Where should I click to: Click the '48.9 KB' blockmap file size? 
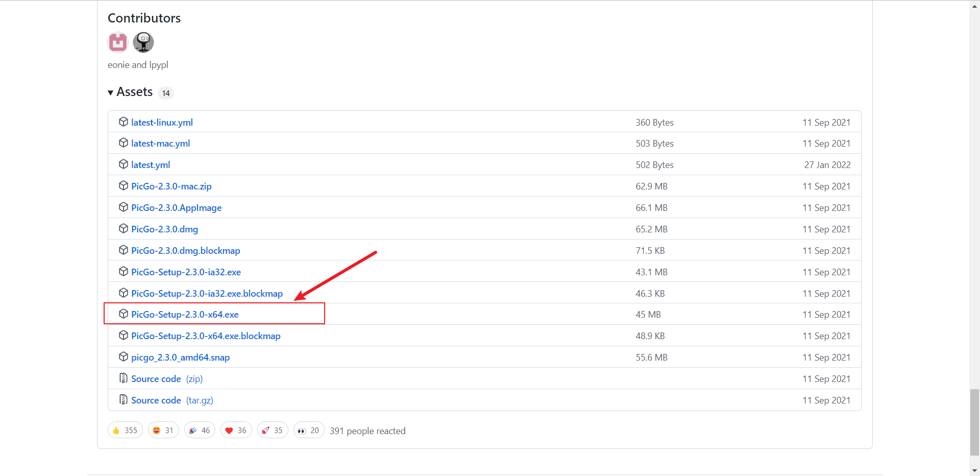(x=650, y=336)
